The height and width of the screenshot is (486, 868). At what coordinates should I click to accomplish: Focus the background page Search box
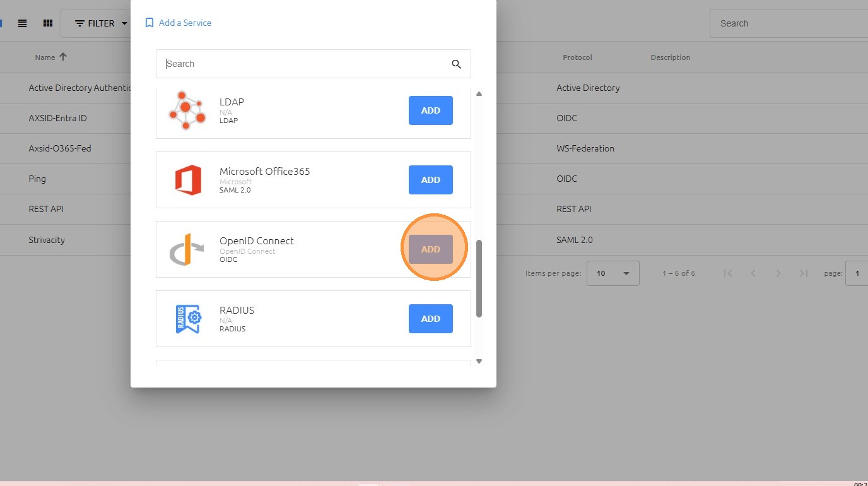(789, 23)
